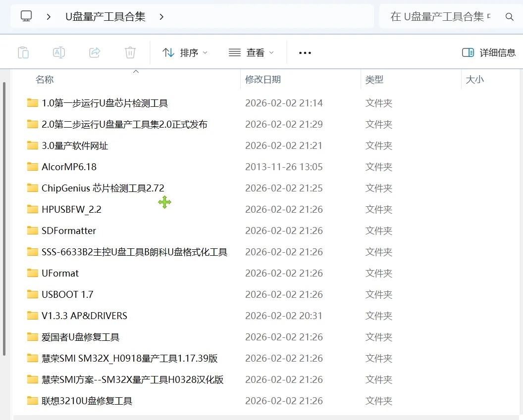Click folder icon of USBOOT 1.7

[32, 294]
